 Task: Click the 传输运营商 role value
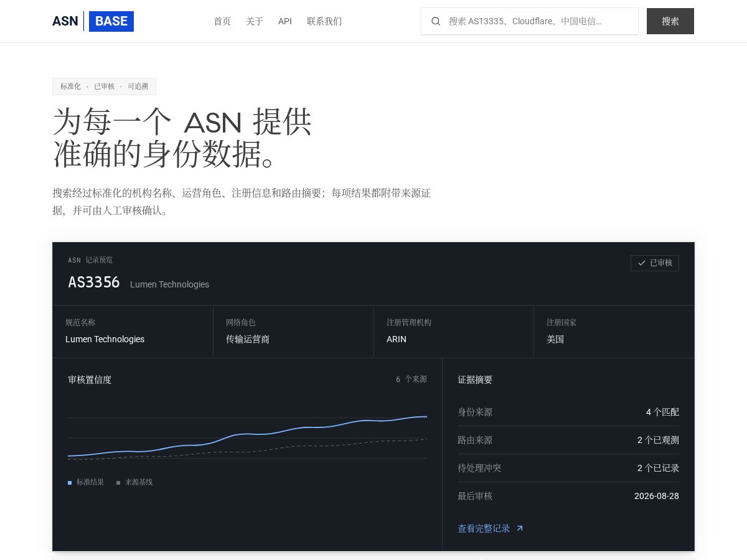click(x=248, y=339)
